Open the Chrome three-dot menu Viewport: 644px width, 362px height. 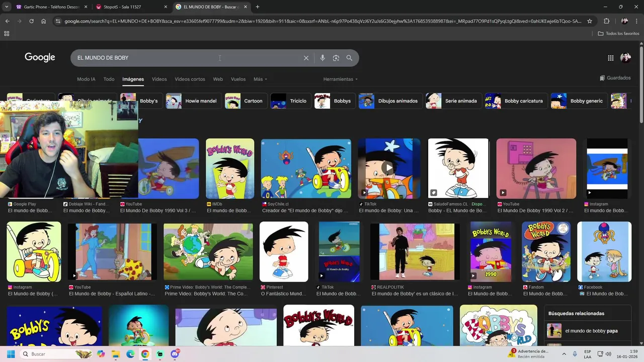[637, 21]
